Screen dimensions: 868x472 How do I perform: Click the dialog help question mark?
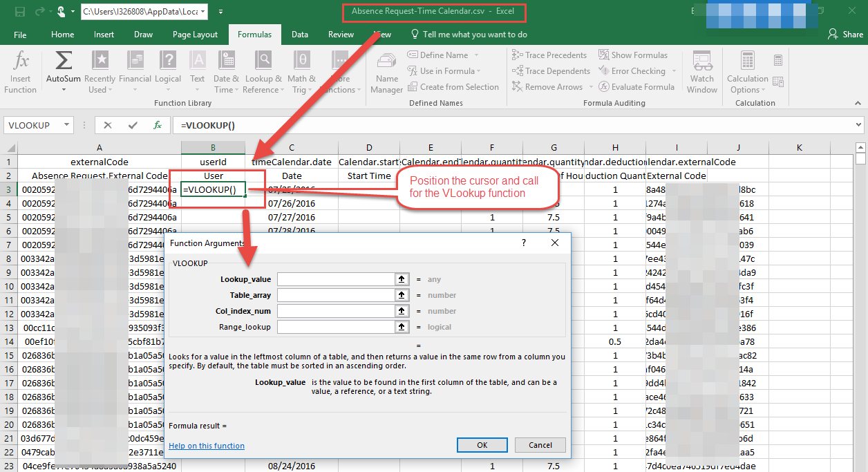tap(523, 243)
